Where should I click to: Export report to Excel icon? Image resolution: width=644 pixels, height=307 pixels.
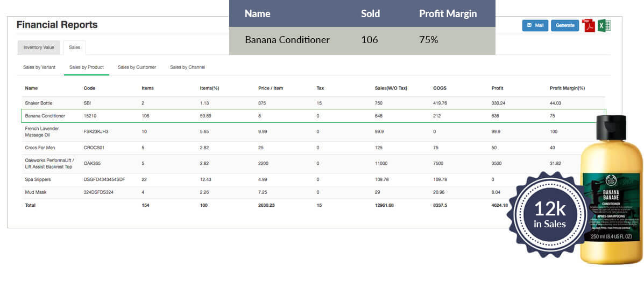coord(604,25)
